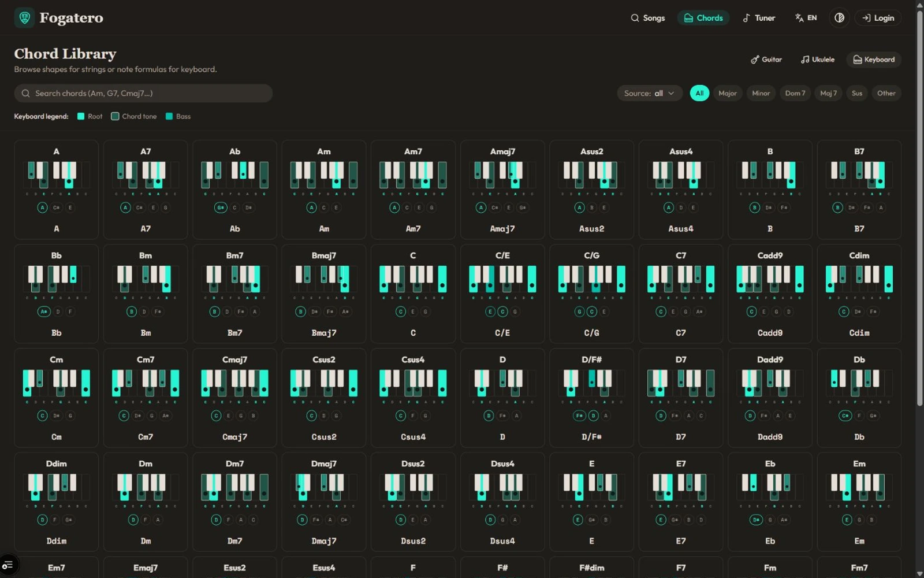Select the Keyboard instrument view
This screenshot has height=578, width=924.
(874, 60)
